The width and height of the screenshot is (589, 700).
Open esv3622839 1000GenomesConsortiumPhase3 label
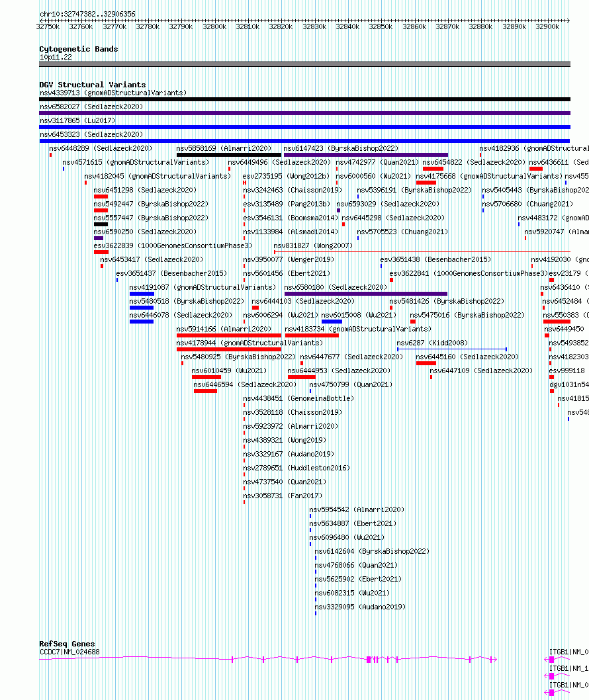coord(173,245)
